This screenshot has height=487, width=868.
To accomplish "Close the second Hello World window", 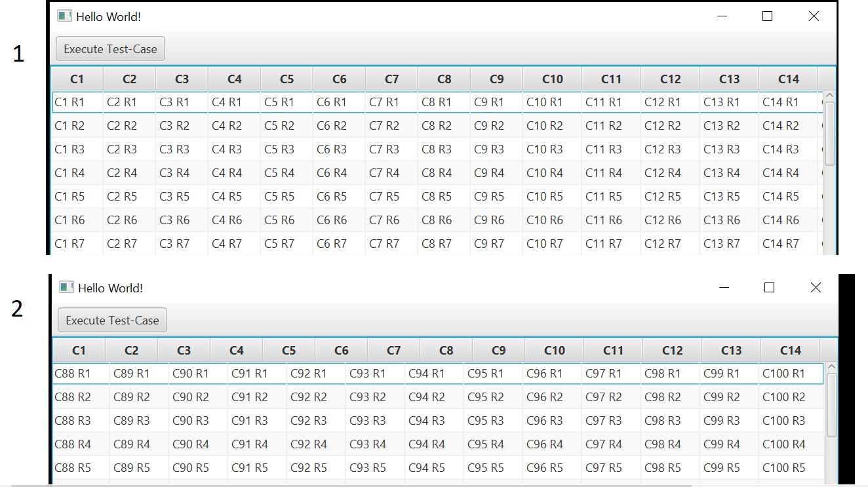I will pyautogui.click(x=816, y=288).
